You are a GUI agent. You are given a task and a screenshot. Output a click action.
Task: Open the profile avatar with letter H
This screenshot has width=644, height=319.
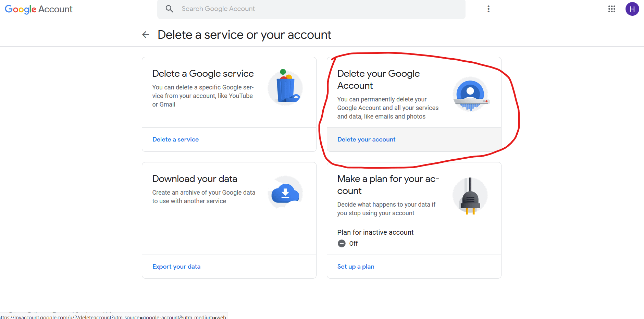click(x=632, y=9)
